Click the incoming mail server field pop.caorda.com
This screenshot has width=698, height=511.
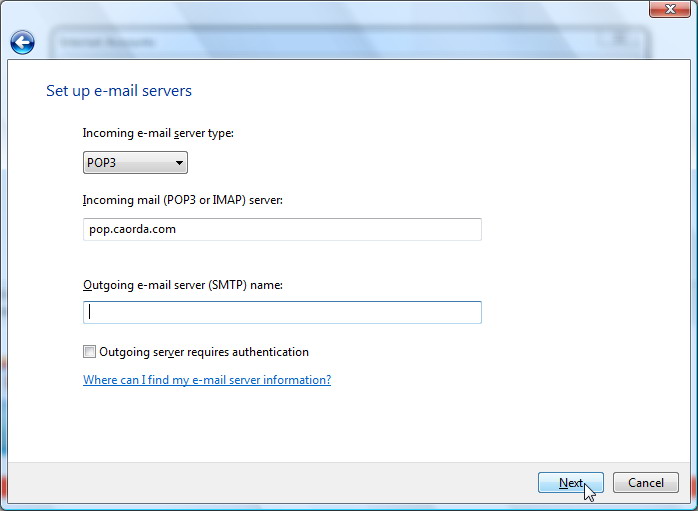tap(282, 229)
